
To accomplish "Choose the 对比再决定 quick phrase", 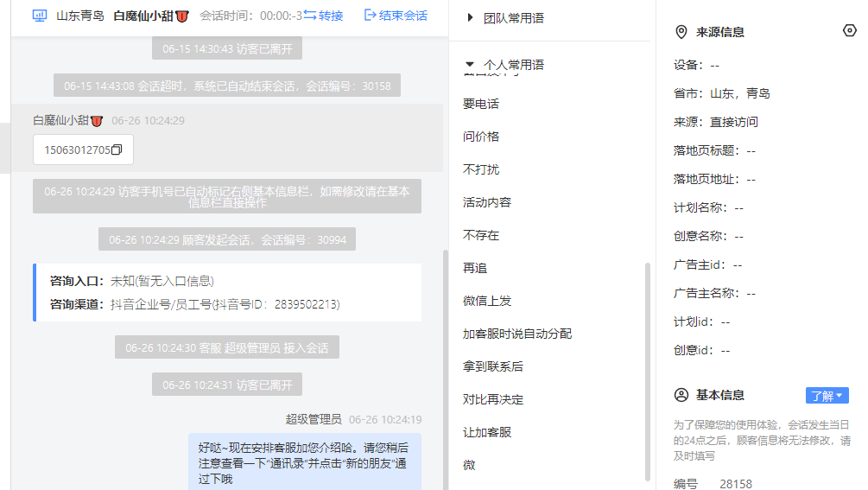I will (493, 400).
